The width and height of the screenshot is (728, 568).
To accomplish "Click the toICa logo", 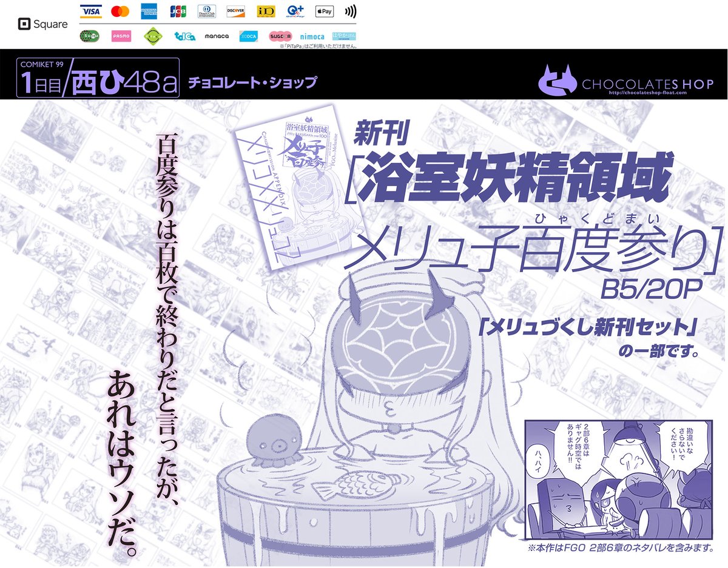I will coord(184,36).
